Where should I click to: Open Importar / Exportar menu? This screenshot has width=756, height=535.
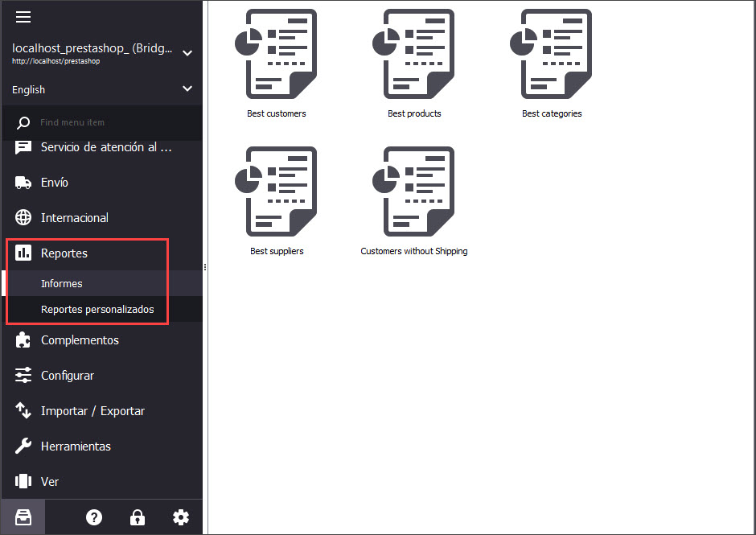[x=92, y=411]
